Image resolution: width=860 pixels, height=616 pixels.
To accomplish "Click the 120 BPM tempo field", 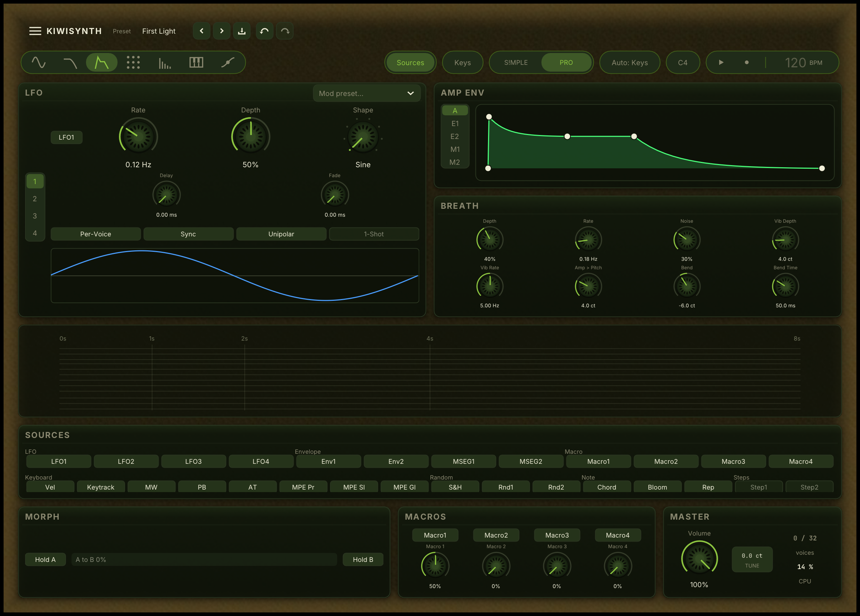I will (803, 63).
